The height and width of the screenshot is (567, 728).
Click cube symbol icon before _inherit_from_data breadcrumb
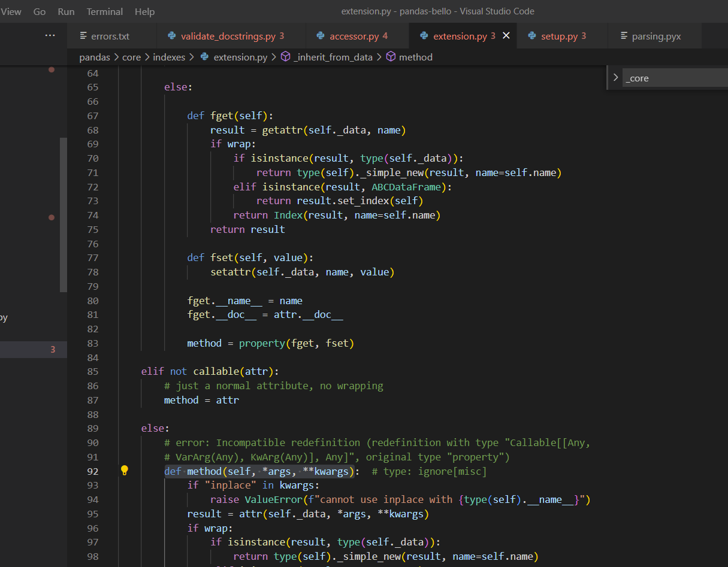pyautogui.click(x=285, y=57)
